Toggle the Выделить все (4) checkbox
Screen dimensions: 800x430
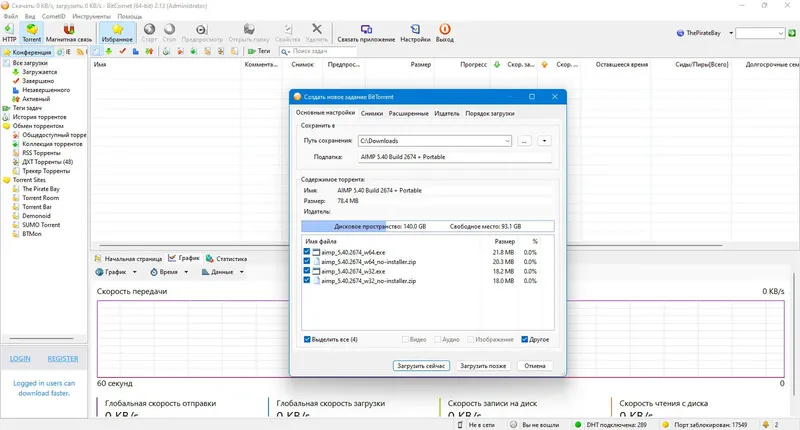pyautogui.click(x=307, y=339)
